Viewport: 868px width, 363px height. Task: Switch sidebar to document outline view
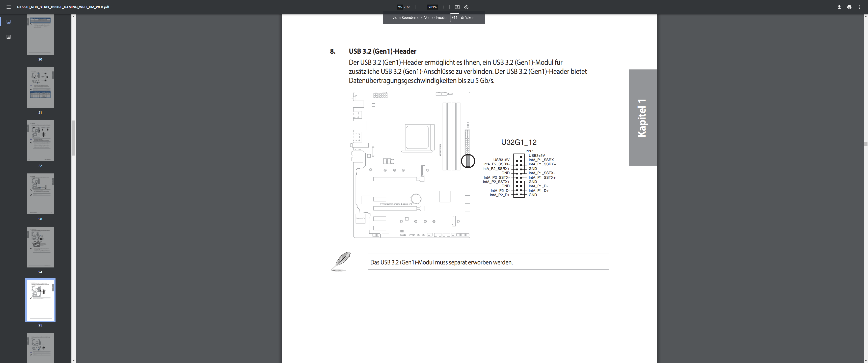(x=9, y=37)
